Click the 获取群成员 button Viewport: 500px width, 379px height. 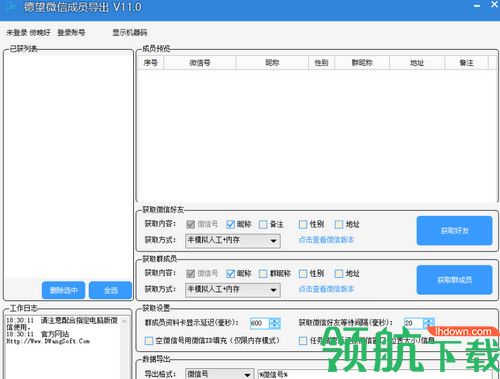[454, 280]
